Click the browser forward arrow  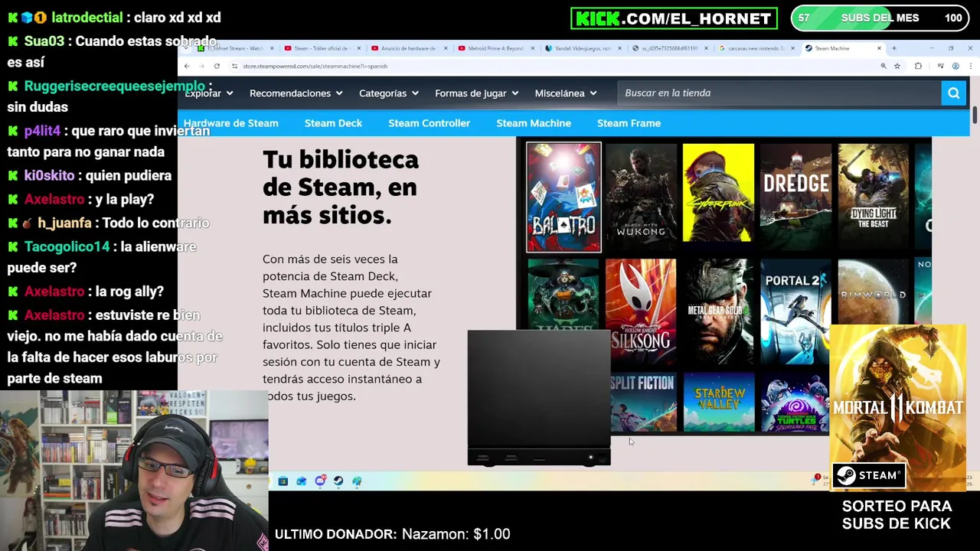click(201, 66)
